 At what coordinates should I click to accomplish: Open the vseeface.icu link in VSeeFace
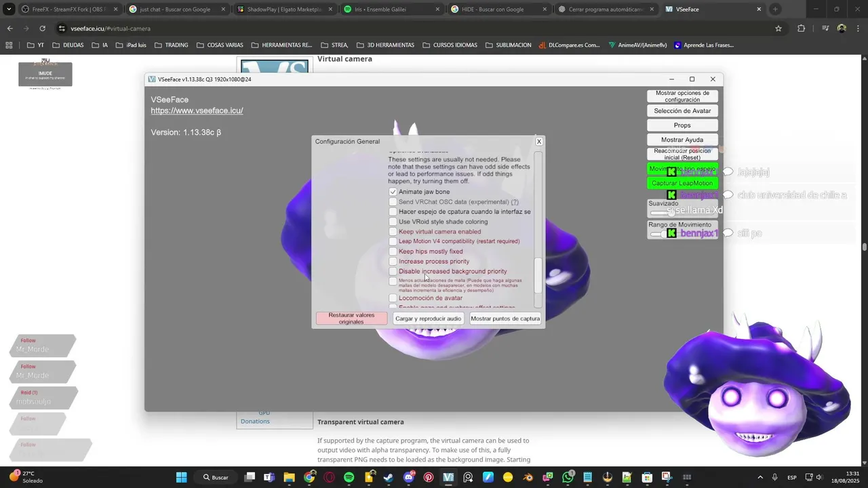[x=197, y=110]
